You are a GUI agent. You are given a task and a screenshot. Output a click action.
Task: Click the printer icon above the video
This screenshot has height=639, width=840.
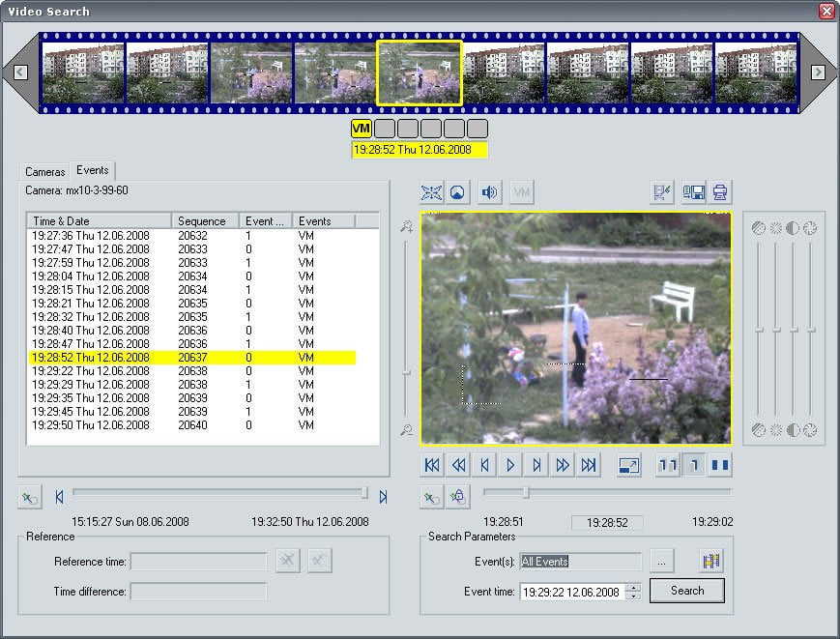[x=719, y=192]
